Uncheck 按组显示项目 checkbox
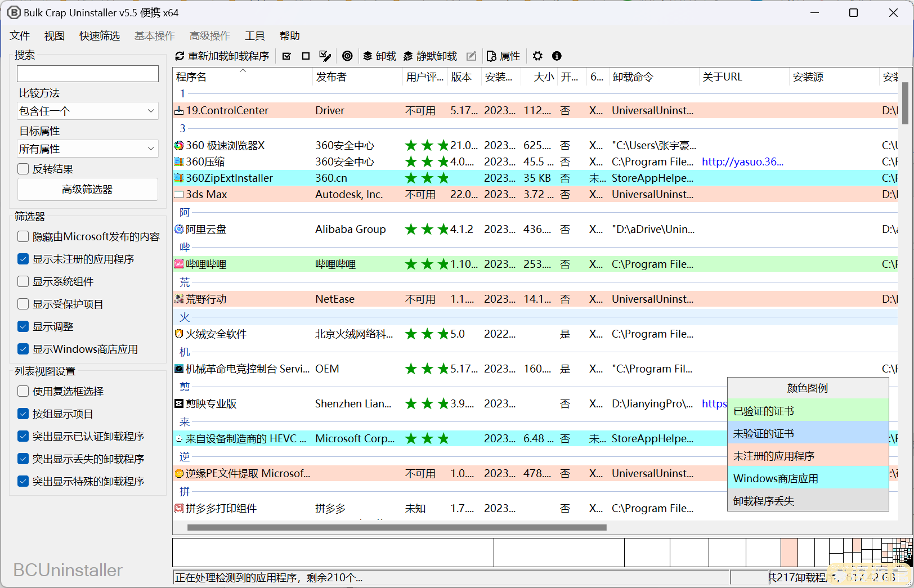The image size is (914, 588). tap(23, 414)
